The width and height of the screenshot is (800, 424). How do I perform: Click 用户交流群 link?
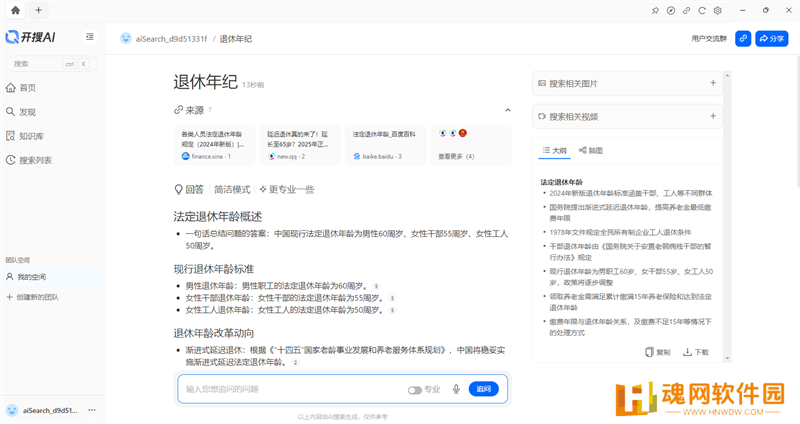[x=709, y=38]
